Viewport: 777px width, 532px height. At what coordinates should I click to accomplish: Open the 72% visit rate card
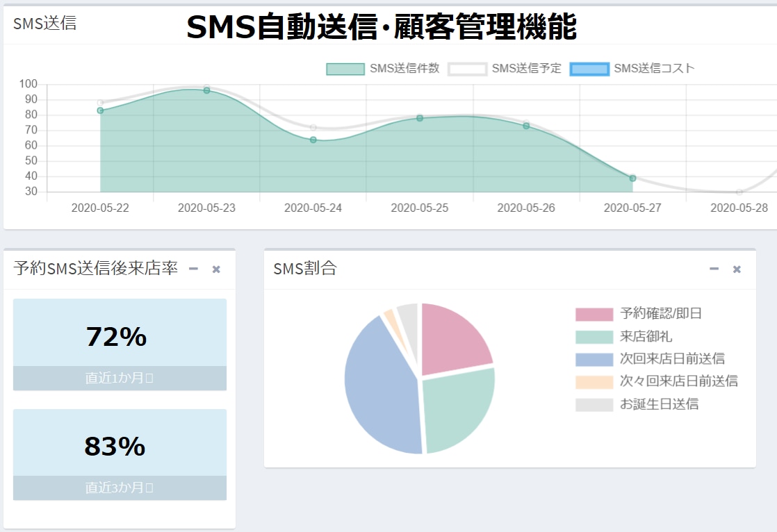point(120,344)
